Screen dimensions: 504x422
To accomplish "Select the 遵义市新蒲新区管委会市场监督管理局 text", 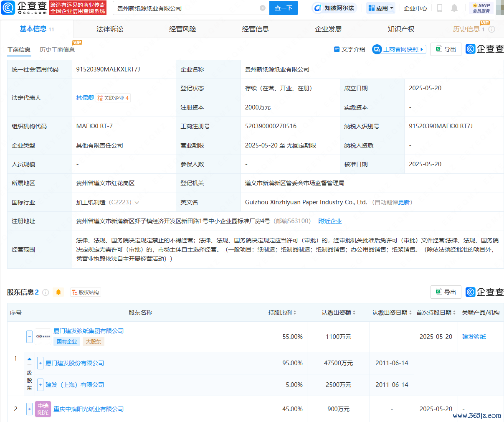I will (x=294, y=183).
